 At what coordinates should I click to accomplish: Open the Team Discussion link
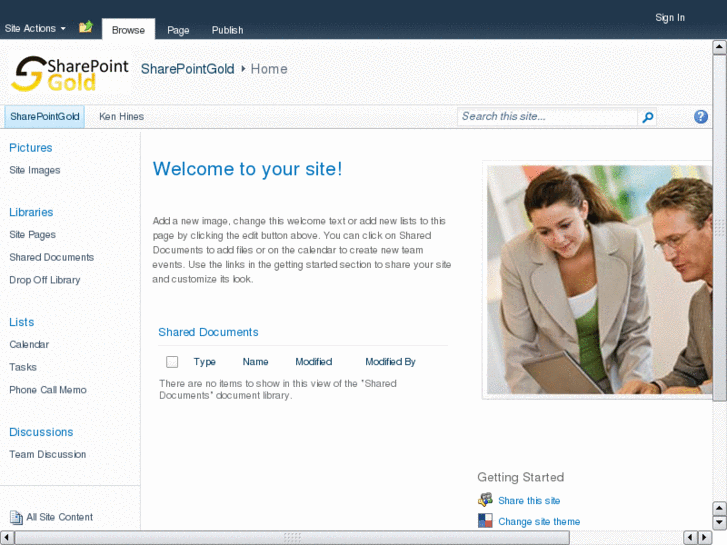[x=48, y=455]
